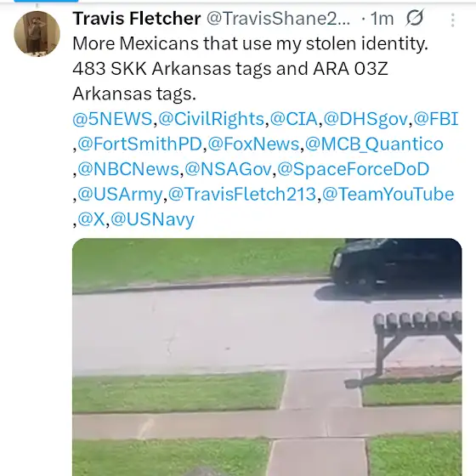This screenshot has height=476, width=476.
Task: Open the @MCB_Quantico mention
Action: 374,144
